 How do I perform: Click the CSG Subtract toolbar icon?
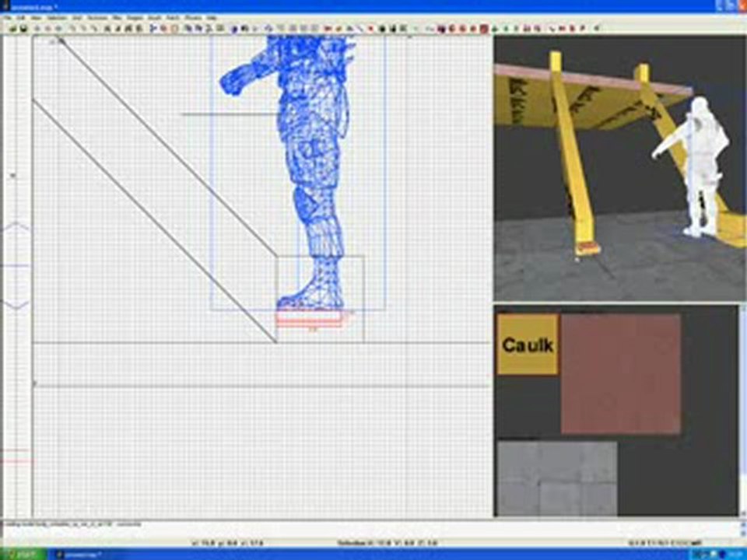click(154, 29)
